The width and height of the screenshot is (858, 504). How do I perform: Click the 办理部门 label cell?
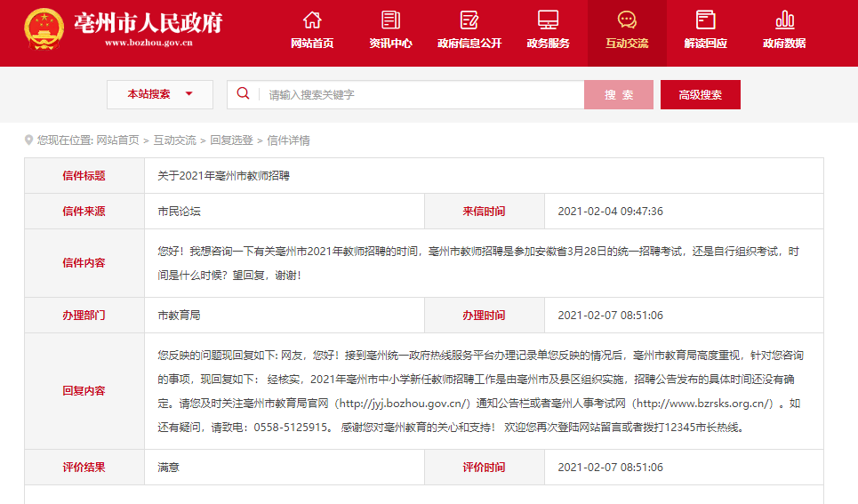84,316
